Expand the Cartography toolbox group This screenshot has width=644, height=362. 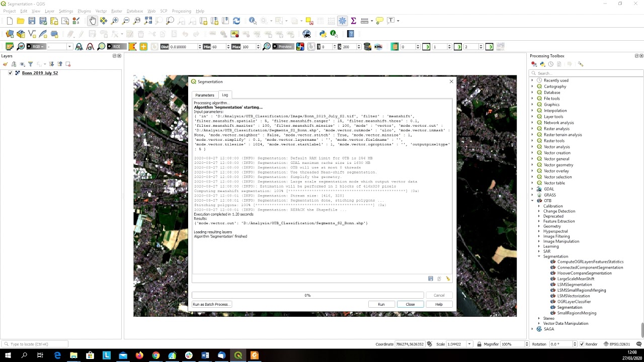(x=532, y=86)
